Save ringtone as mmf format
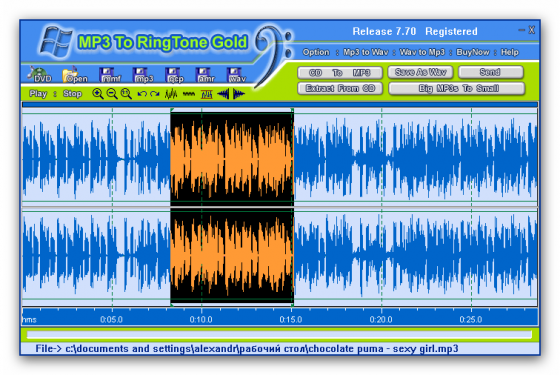 [x=110, y=75]
